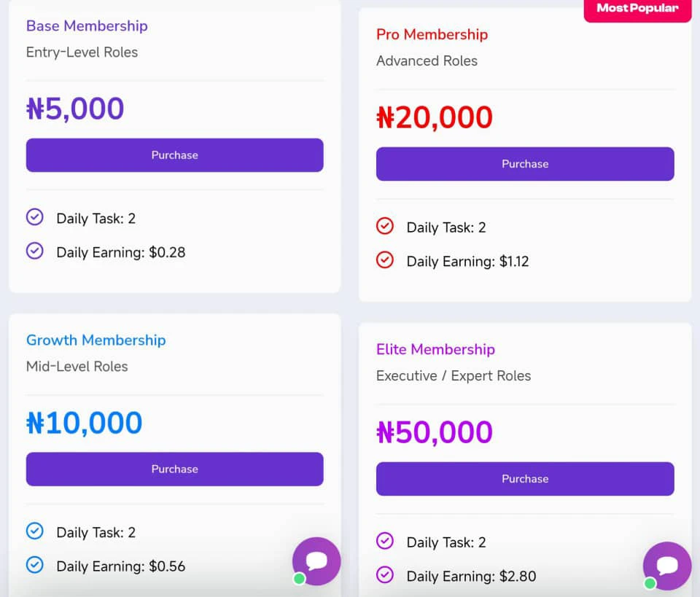Click red check icon beside Pro Daily Task

click(385, 226)
